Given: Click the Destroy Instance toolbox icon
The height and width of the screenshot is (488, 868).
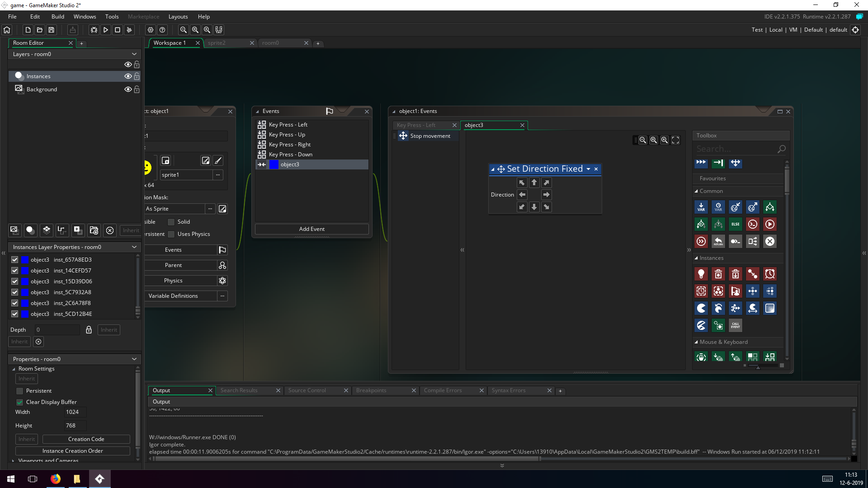Looking at the screenshot, I should click(718, 274).
